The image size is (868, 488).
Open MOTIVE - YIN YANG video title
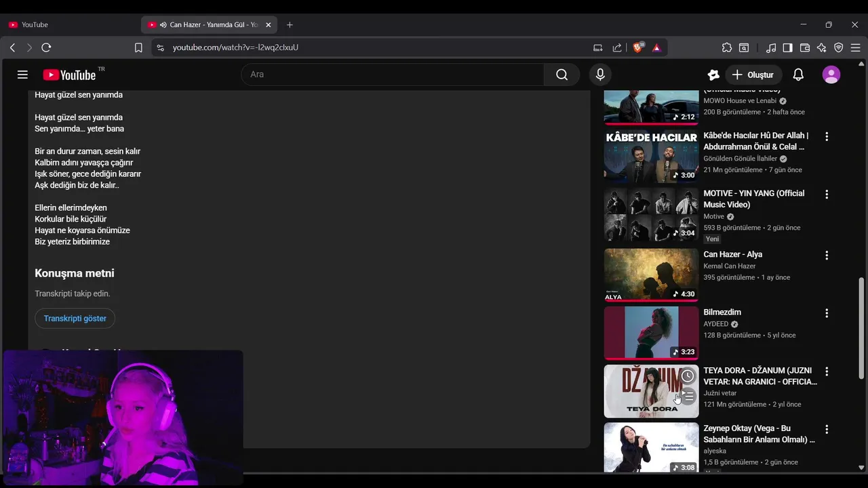[754, 199]
